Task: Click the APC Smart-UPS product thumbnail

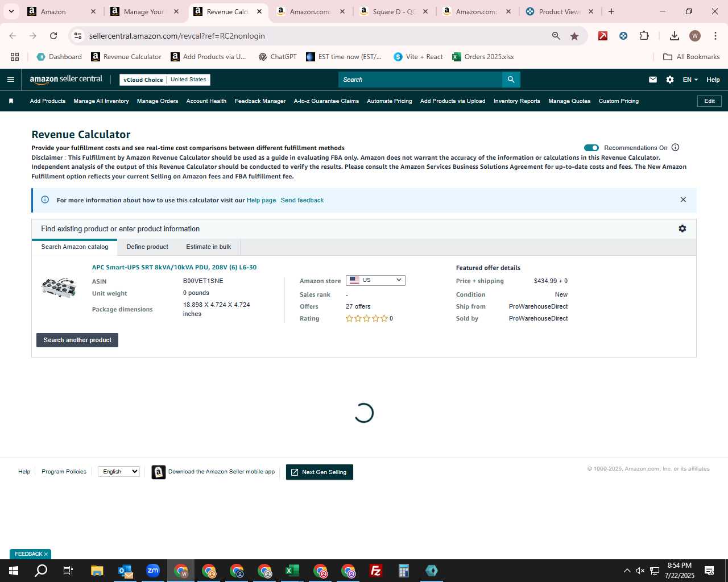Action: 59,288
